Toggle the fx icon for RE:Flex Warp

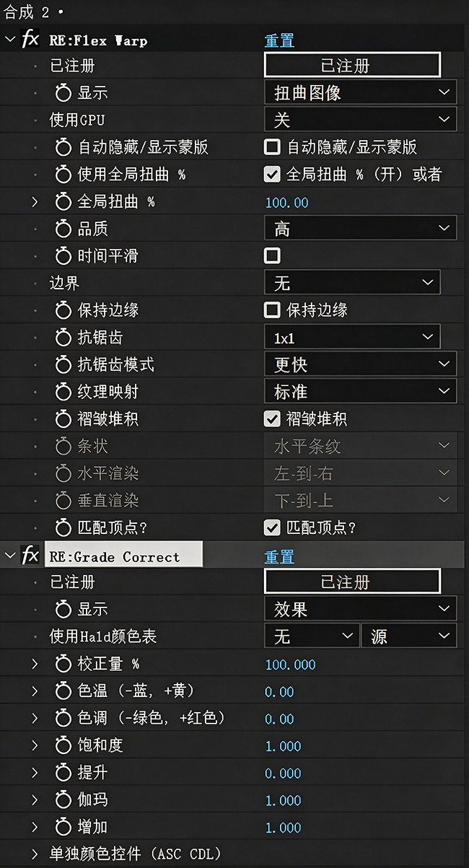[x=30, y=40]
